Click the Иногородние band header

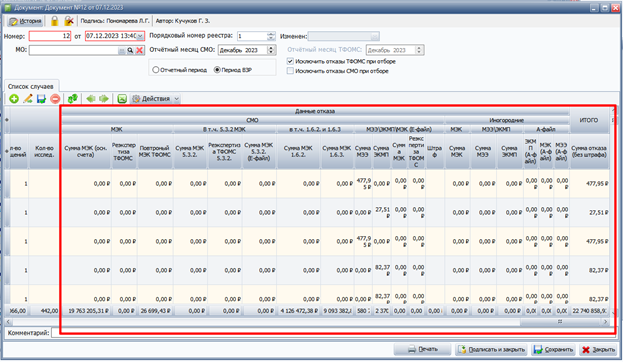[x=507, y=120]
